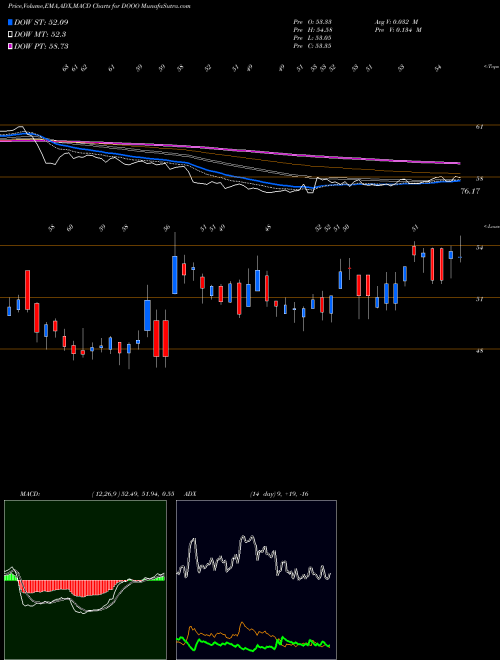Select the 'DOW ST: 52.09' legend text

click(41, 22)
